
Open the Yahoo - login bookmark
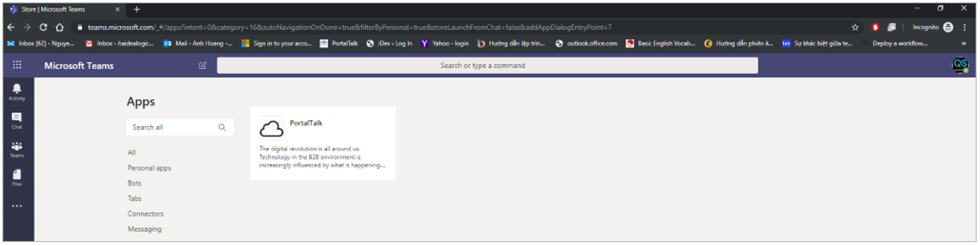coord(445,43)
